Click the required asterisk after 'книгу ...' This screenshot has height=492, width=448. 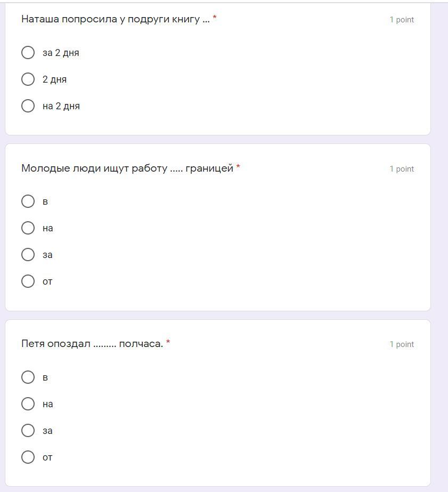click(x=215, y=18)
